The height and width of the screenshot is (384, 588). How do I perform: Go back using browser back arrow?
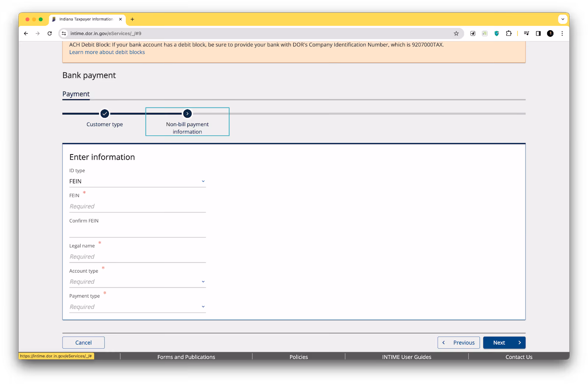[x=26, y=33]
